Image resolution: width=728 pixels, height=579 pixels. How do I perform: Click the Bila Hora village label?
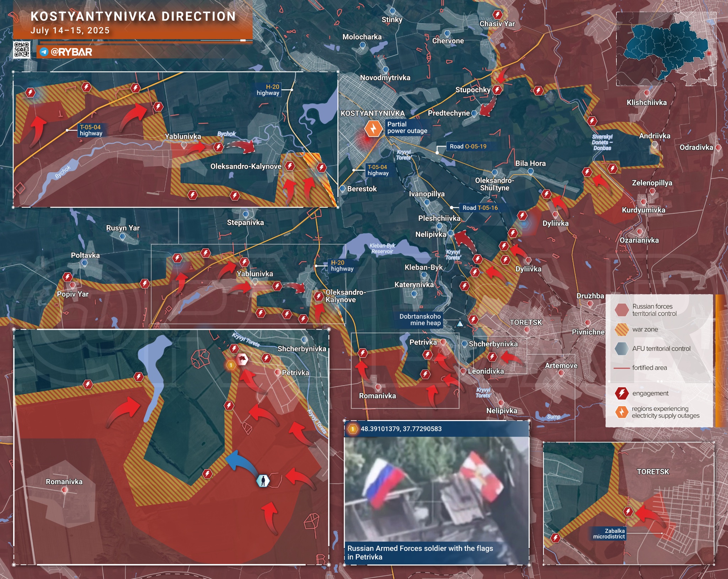click(x=530, y=163)
